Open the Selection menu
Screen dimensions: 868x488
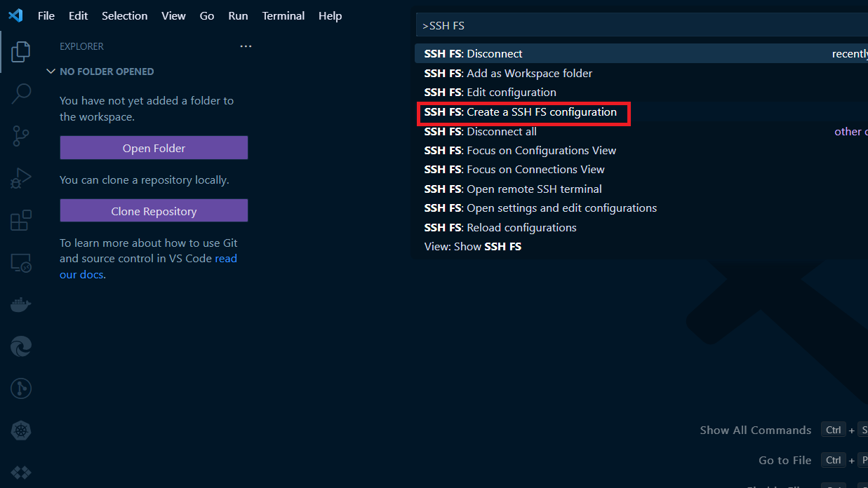pos(124,15)
